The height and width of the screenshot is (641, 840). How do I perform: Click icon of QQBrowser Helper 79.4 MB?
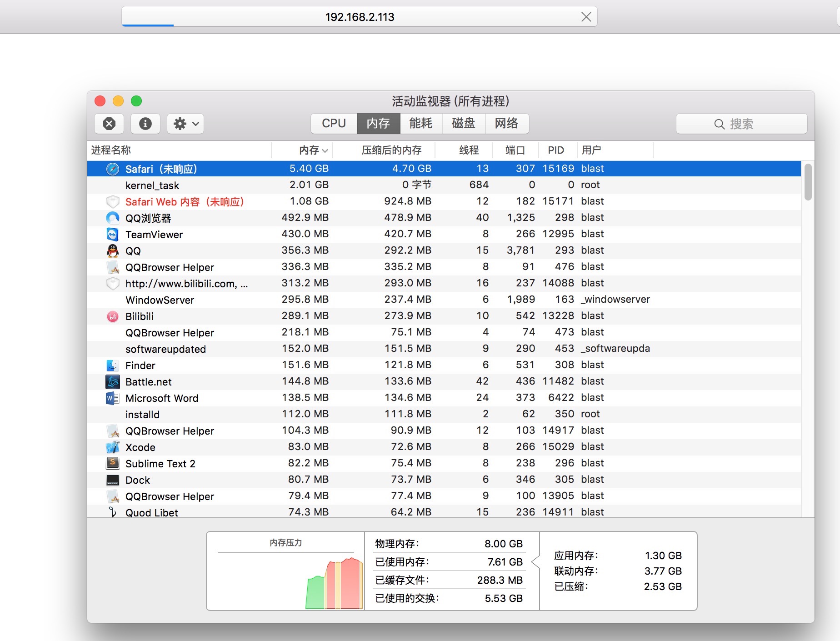pyautogui.click(x=113, y=496)
